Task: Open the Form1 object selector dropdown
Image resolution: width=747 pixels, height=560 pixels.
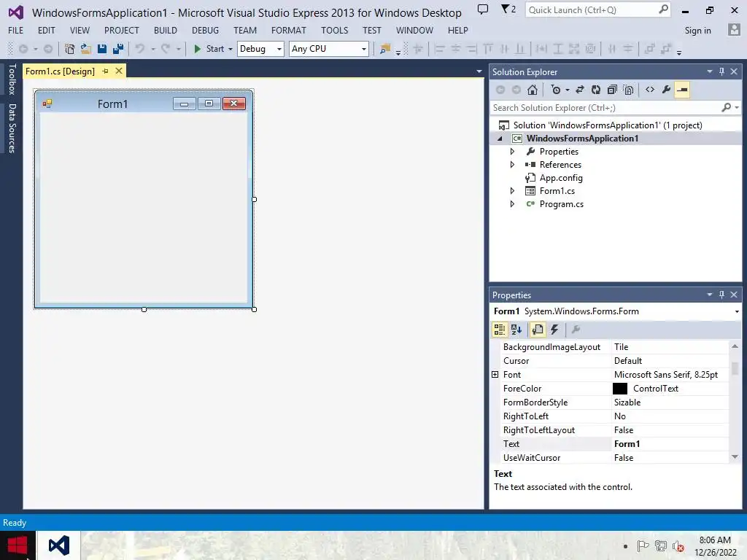Action: [x=737, y=311]
